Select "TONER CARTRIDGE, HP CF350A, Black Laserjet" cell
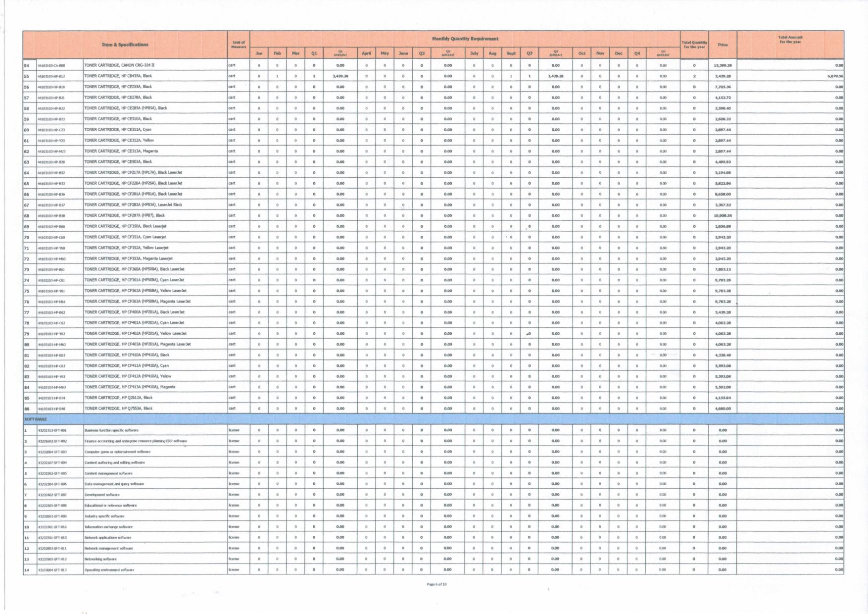This screenshot has height=614, width=868. tap(155, 226)
